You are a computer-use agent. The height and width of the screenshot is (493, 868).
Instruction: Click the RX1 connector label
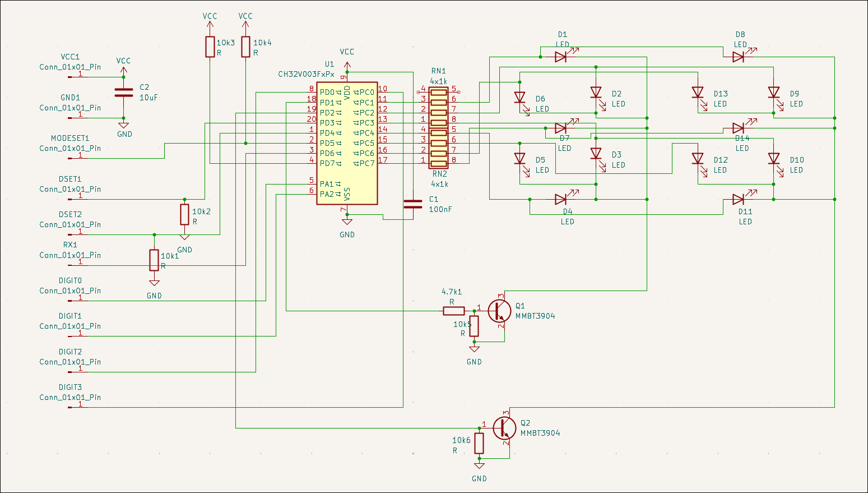click(70, 245)
